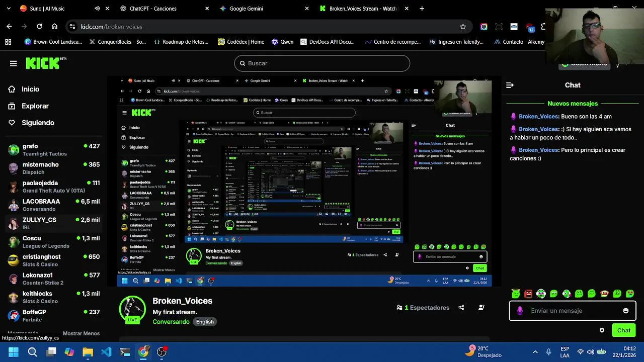Go back in browser history
The image size is (644, 362).
[9, 27]
